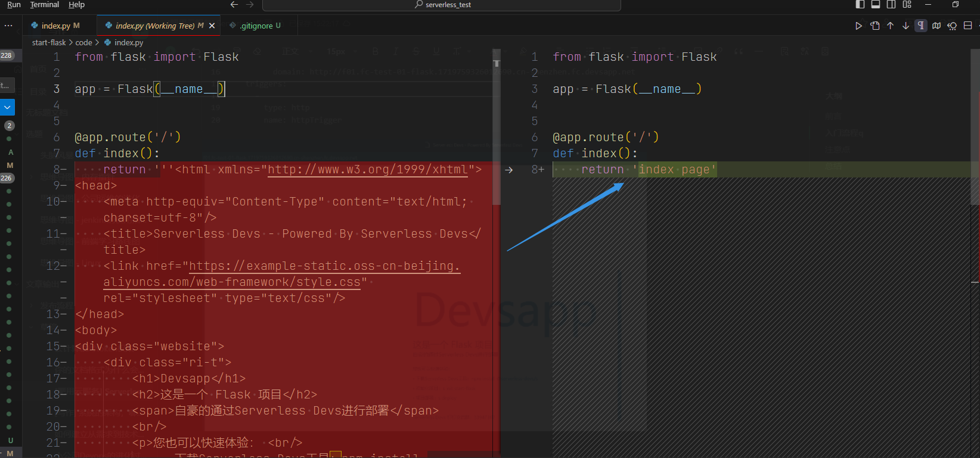Click the serverless_test command center search box

[442, 5]
